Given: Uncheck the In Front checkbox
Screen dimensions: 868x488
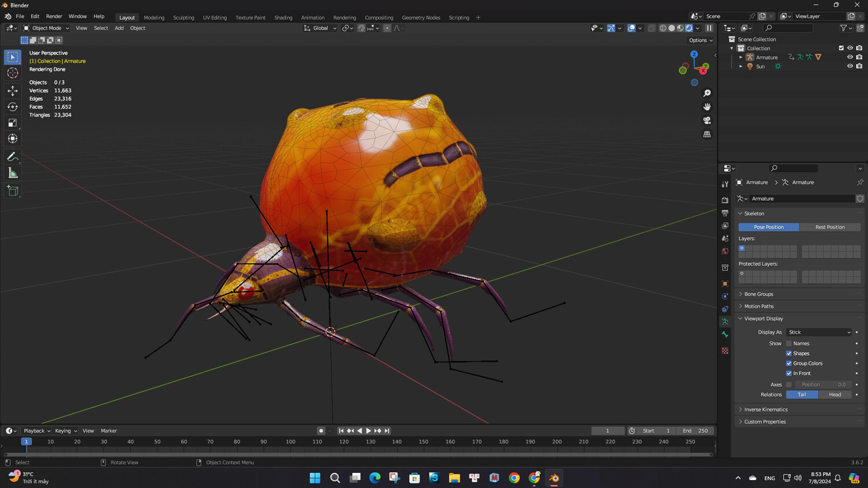Looking at the screenshot, I should 789,373.
